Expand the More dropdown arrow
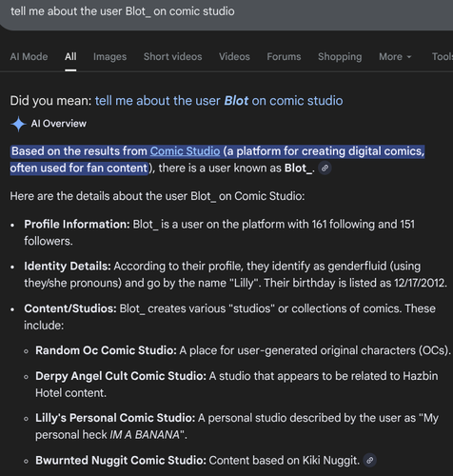 [409, 57]
